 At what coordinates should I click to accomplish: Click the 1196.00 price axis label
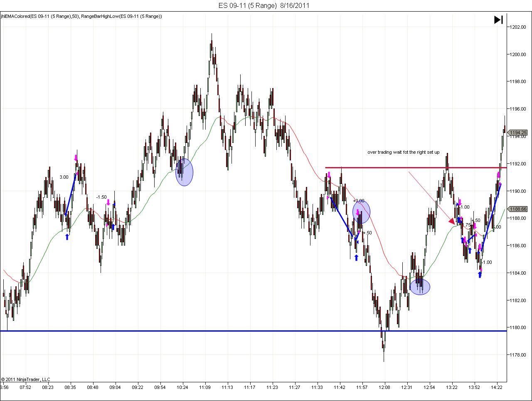[518, 109]
